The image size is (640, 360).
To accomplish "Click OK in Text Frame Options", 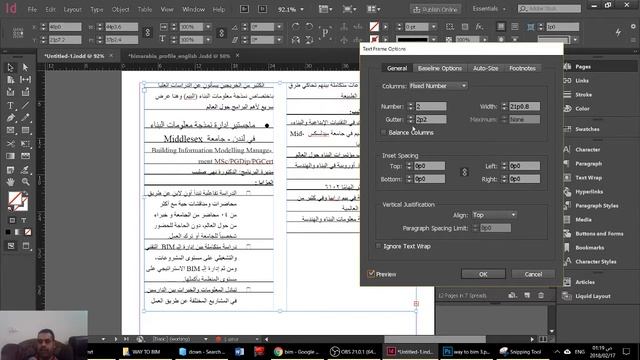I will click(x=483, y=274).
